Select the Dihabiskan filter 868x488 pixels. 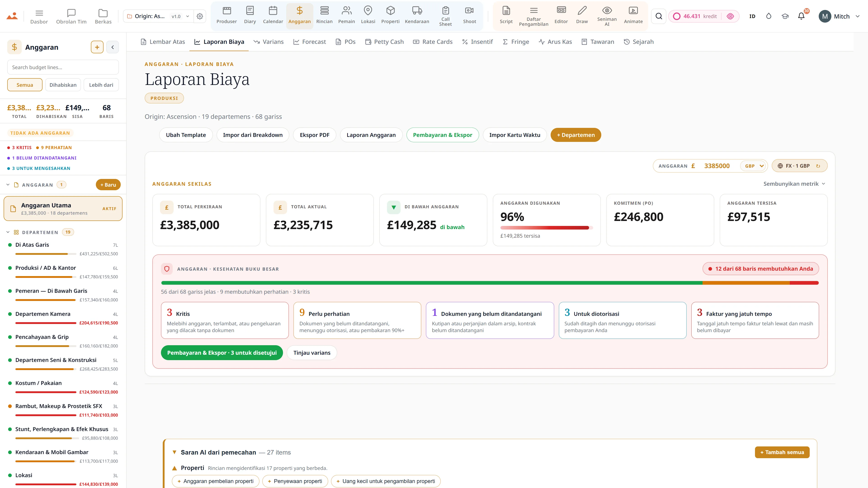tap(63, 85)
